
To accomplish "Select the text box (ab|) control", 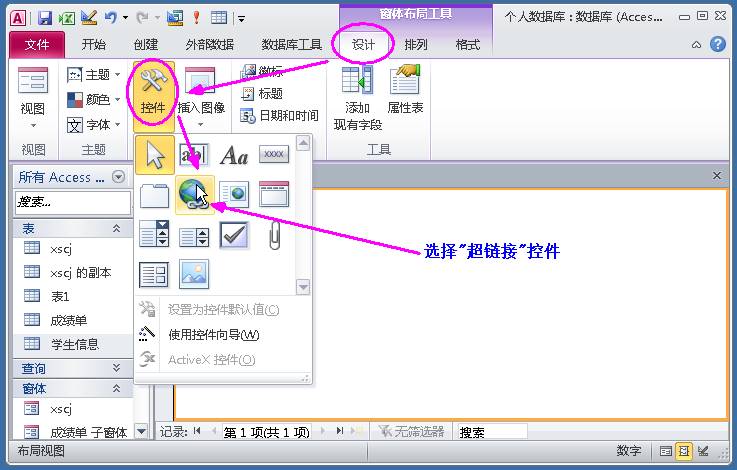I will pyautogui.click(x=194, y=155).
